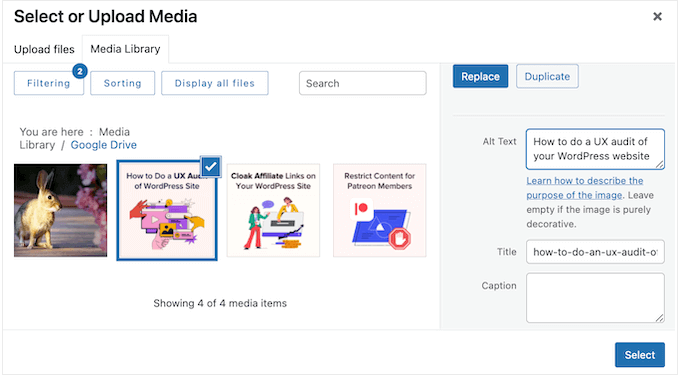Open the Learn how to describe link
Screen dimensions: 680x375
(585, 188)
